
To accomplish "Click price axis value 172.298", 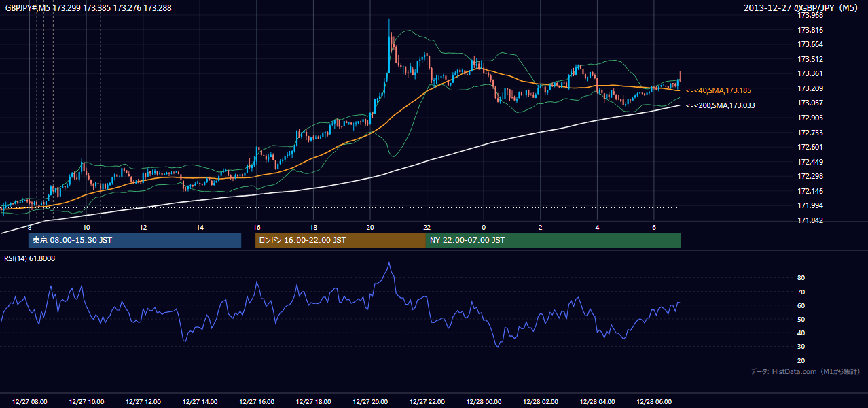I will click(810, 177).
